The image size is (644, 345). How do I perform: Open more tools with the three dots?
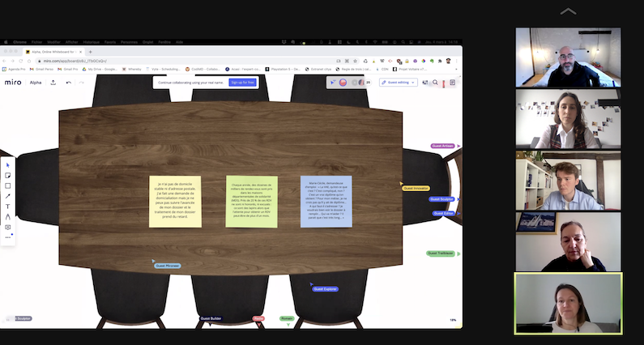[8, 237]
